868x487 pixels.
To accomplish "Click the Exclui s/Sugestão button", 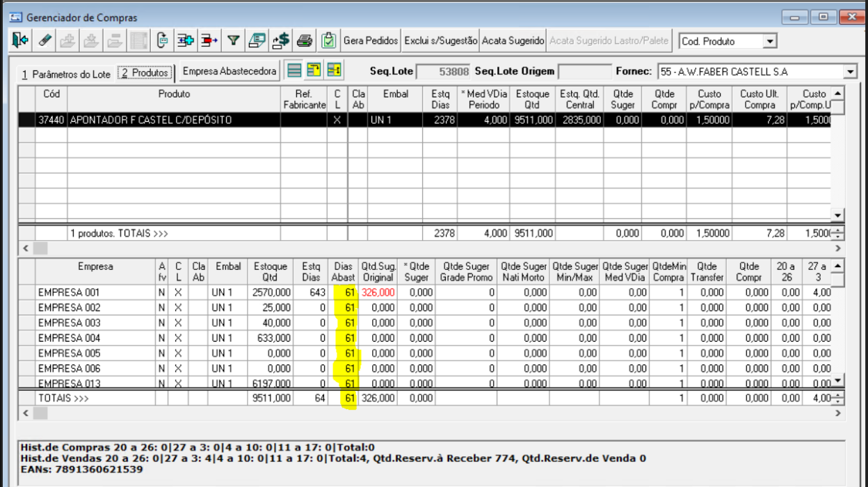I will coord(441,41).
